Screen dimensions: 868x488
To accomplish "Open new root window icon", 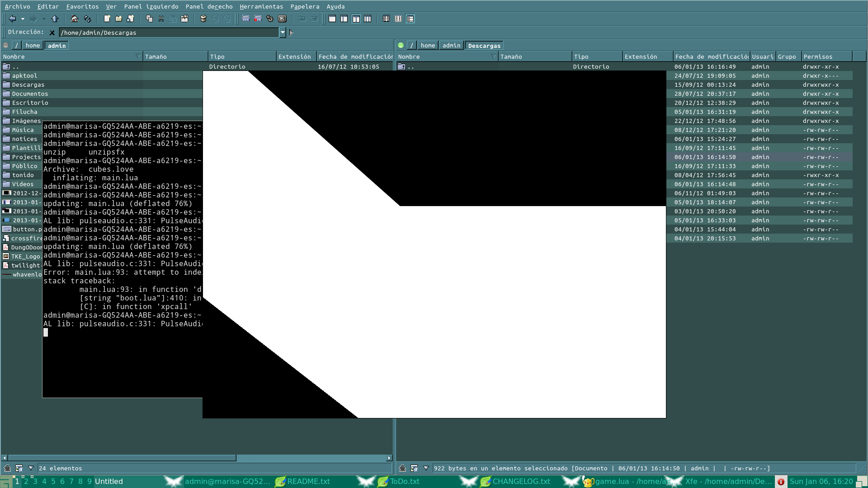I will coord(258,19).
